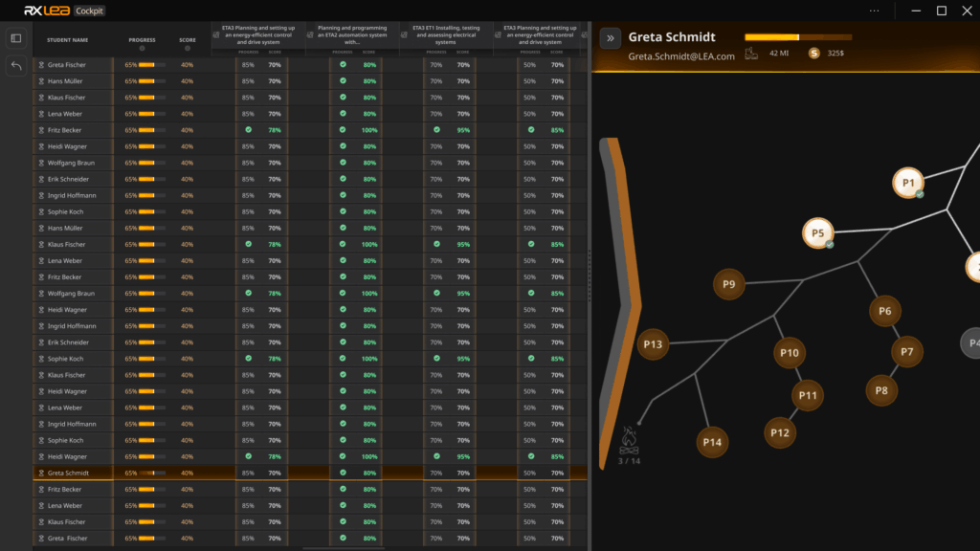Click the filter circle under SCORE header

tap(188, 48)
